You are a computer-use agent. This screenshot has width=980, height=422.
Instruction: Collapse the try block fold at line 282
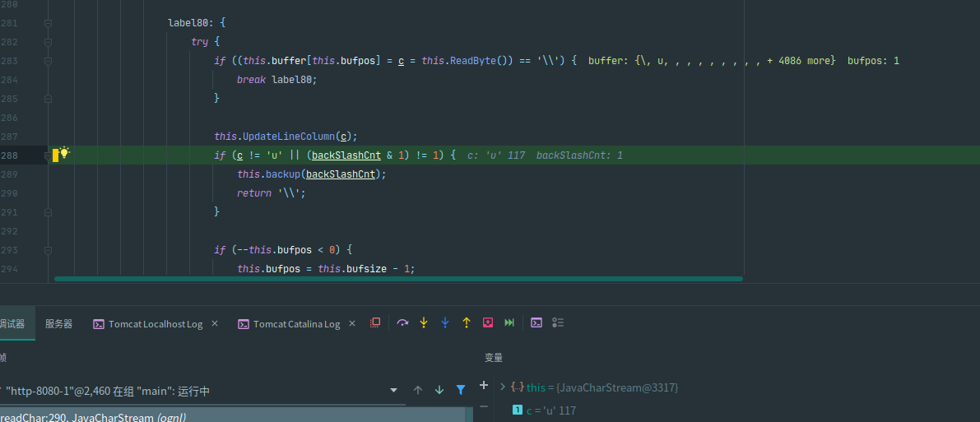click(x=48, y=42)
